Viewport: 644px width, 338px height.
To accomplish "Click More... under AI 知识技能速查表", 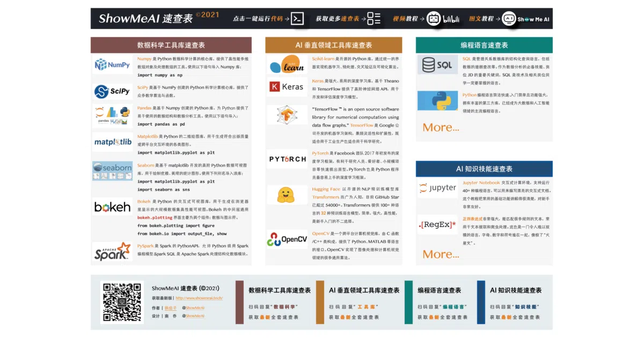I will click(441, 254).
